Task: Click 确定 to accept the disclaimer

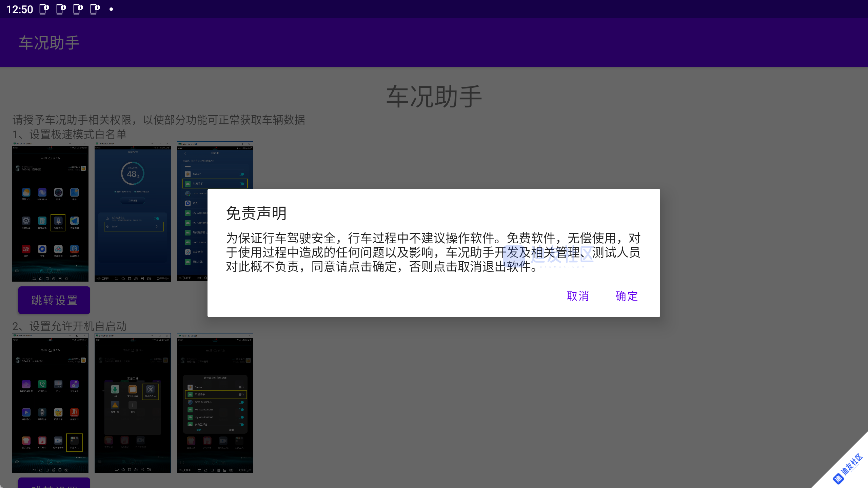Action: coord(626,296)
